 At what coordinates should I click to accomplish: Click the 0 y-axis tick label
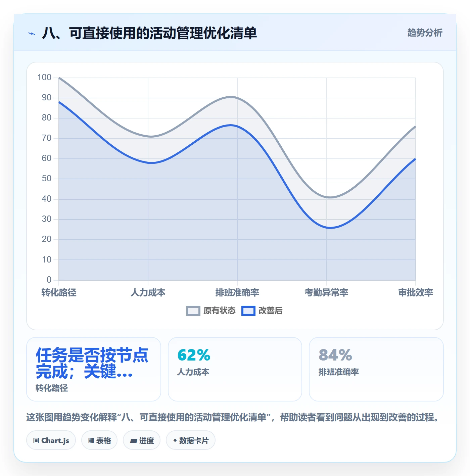point(49,280)
